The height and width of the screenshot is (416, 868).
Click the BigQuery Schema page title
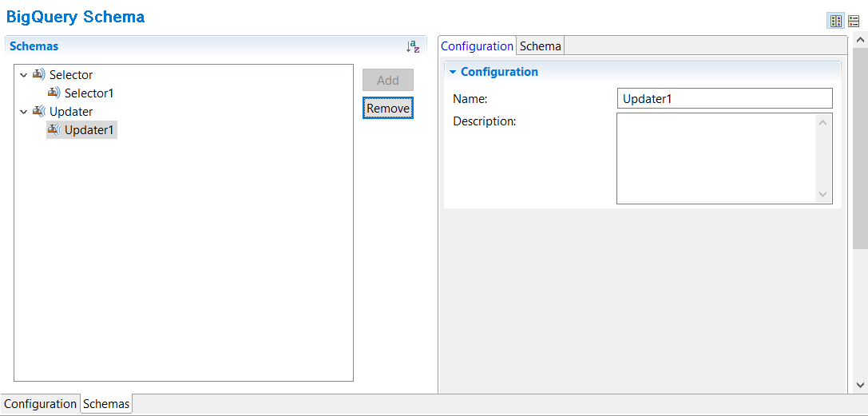(75, 17)
